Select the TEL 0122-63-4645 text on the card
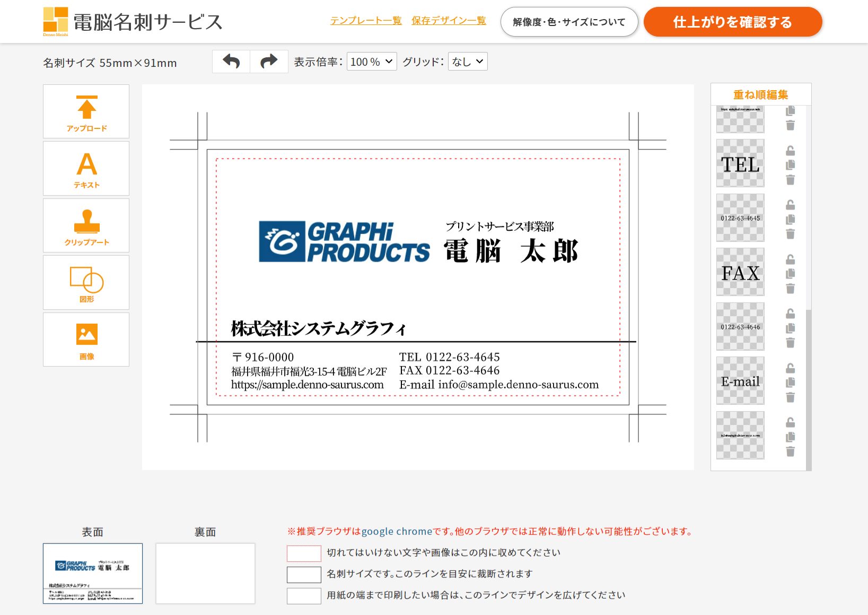The width and height of the screenshot is (868, 615). pos(450,357)
